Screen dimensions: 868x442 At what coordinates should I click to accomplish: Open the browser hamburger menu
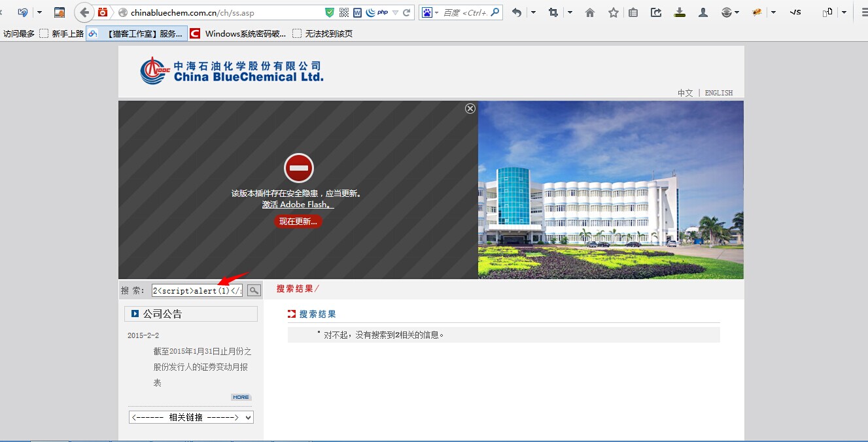(x=863, y=12)
